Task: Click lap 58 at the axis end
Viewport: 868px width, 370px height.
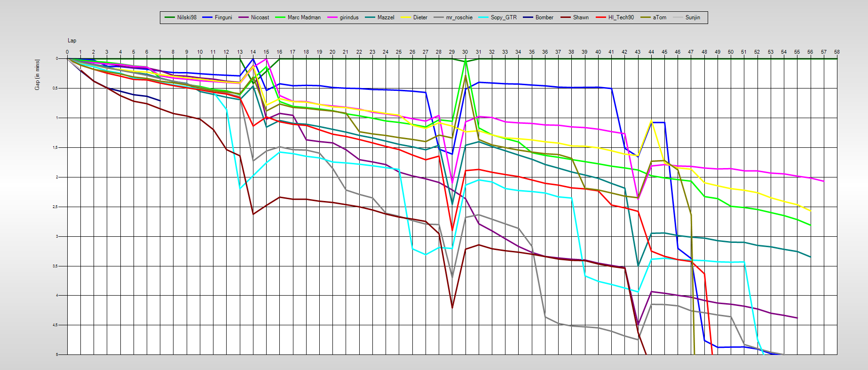Action: click(836, 52)
